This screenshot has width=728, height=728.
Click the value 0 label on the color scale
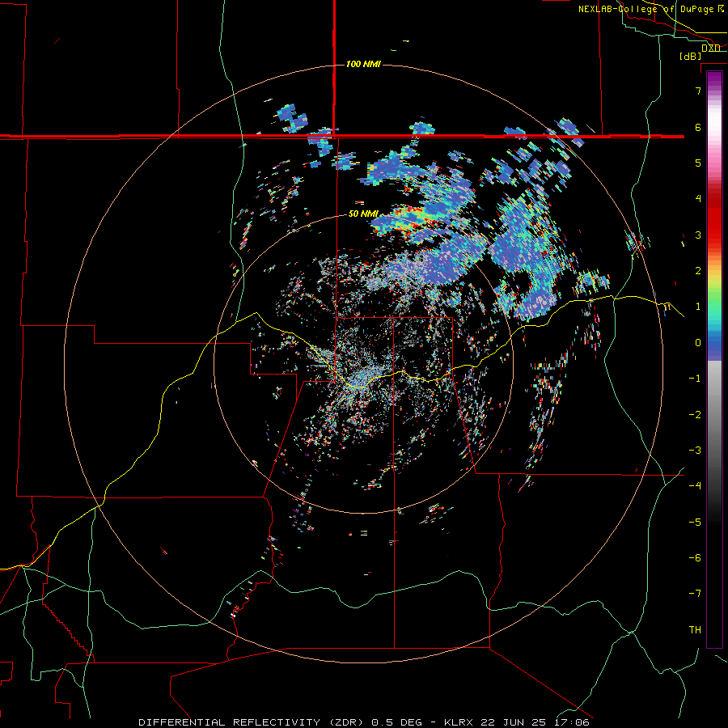coord(698,343)
